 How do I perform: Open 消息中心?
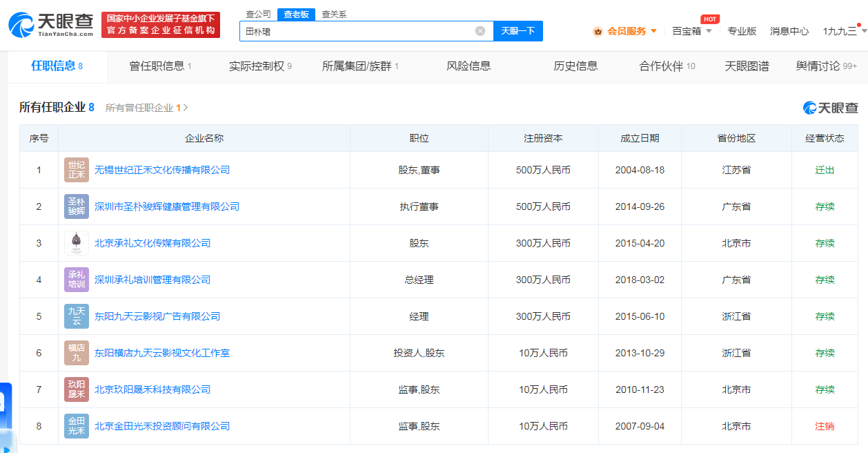tap(789, 31)
